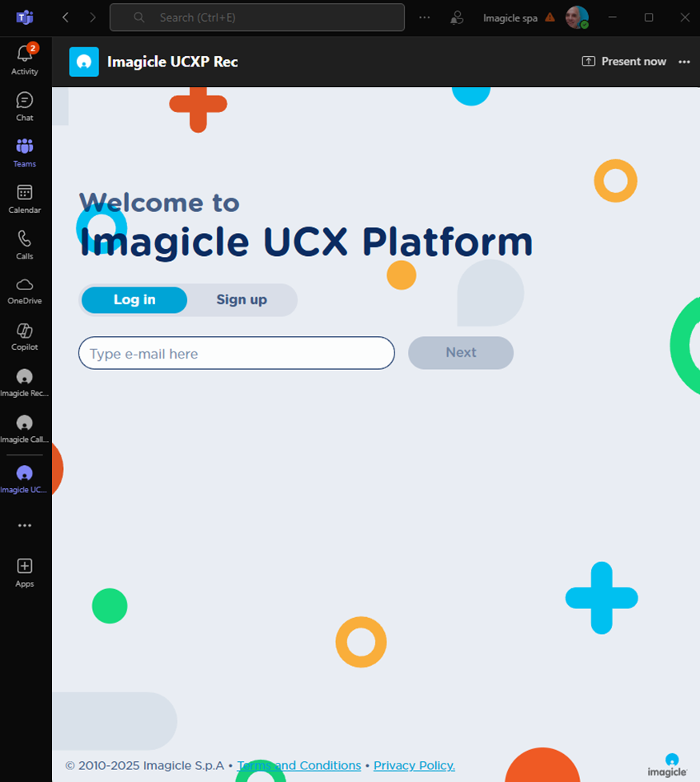Open the Calls icon
Viewport: 700px width, 782px height.
click(x=25, y=244)
